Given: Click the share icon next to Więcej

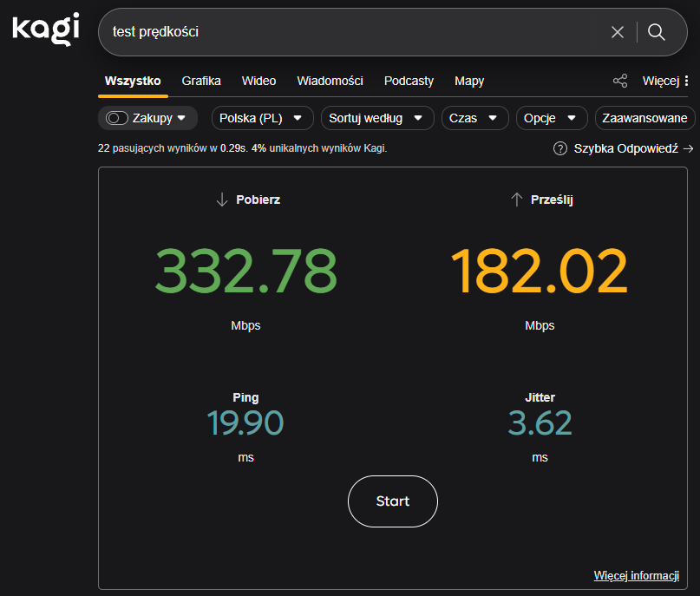Looking at the screenshot, I should click(620, 81).
